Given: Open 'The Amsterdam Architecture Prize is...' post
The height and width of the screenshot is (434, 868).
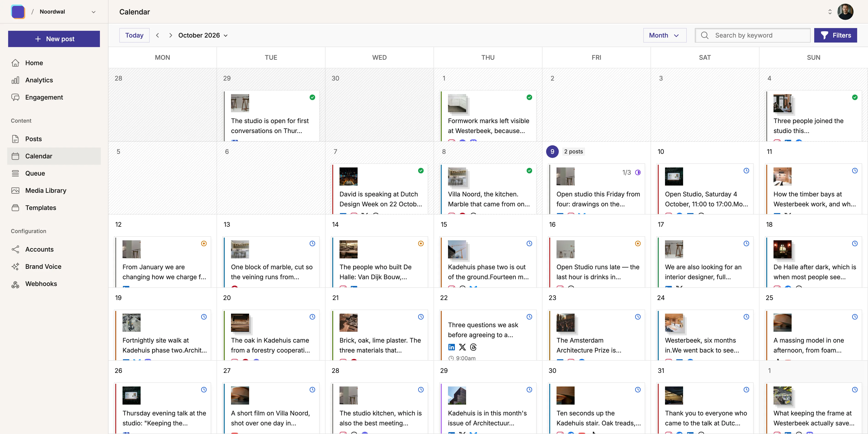Looking at the screenshot, I should pyautogui.click(x=597, y=335).
